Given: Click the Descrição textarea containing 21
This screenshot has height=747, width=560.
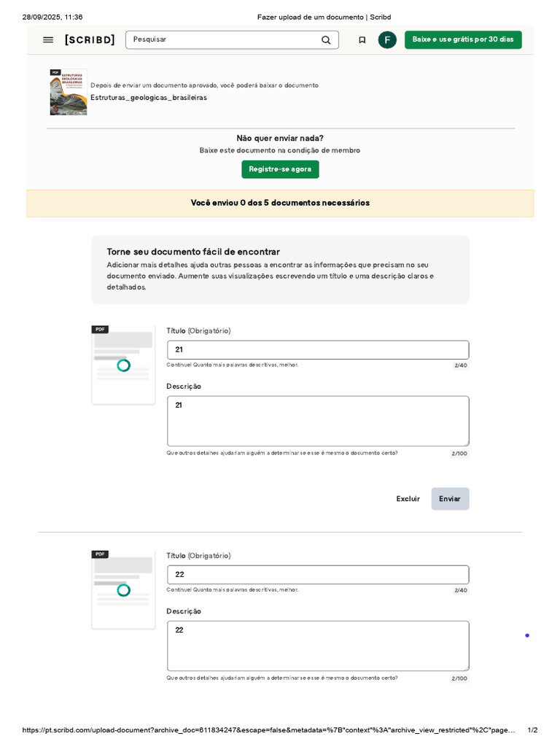Looking at the screenshot, I should [318, 421].
